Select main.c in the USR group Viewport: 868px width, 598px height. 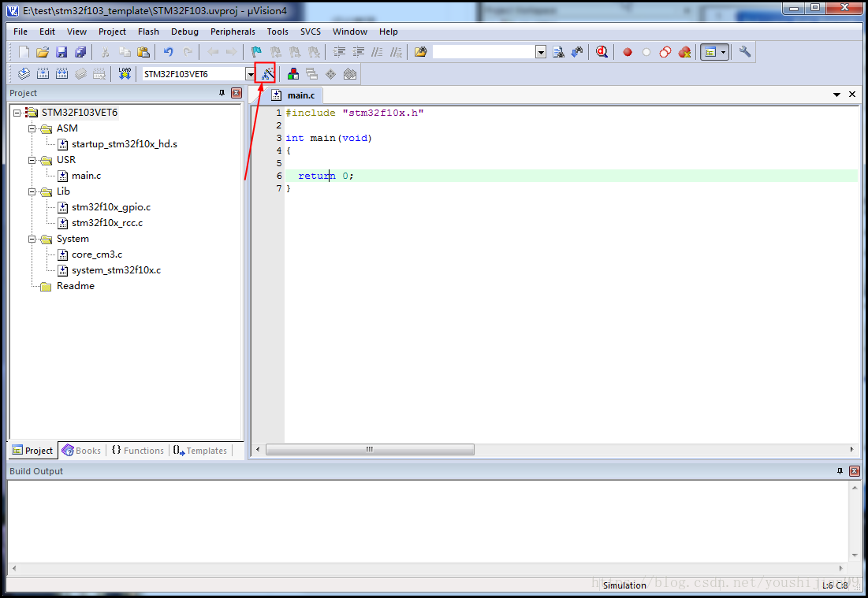point(86,176)
